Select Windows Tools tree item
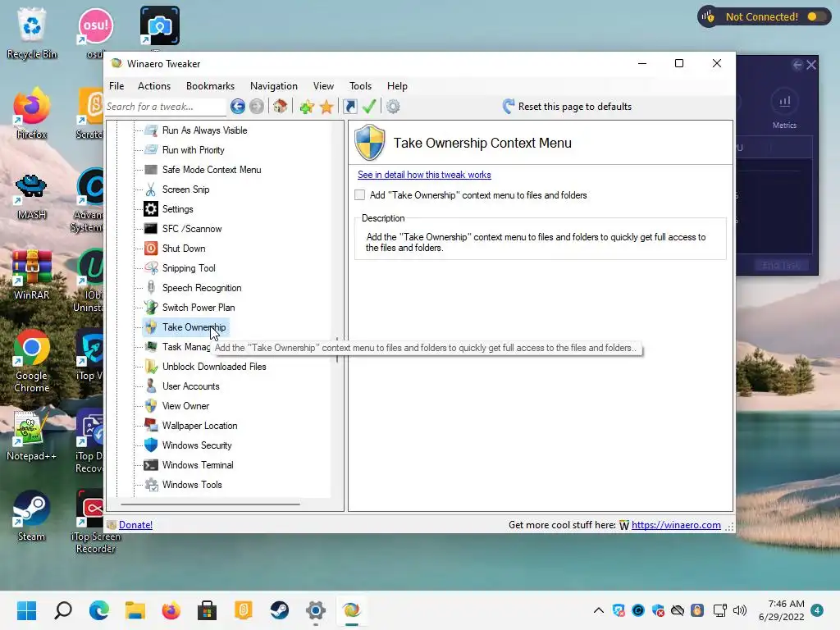Screen dimensions: 840x630 (x=192, y=485)
